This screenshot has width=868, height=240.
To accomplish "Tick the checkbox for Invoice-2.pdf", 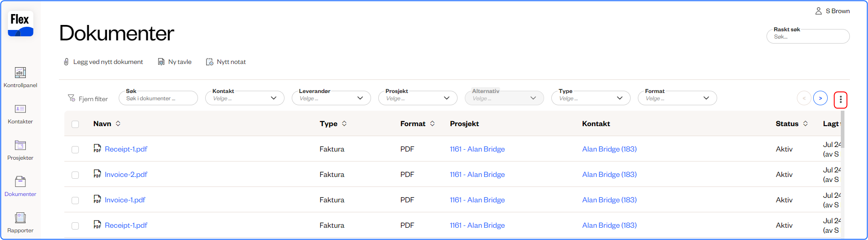I will tap(75, 175).
